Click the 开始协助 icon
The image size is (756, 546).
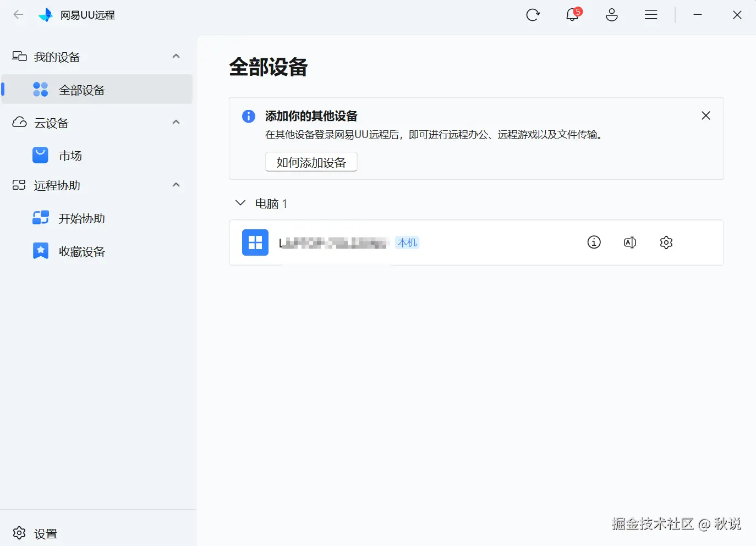tap(41, 218)
